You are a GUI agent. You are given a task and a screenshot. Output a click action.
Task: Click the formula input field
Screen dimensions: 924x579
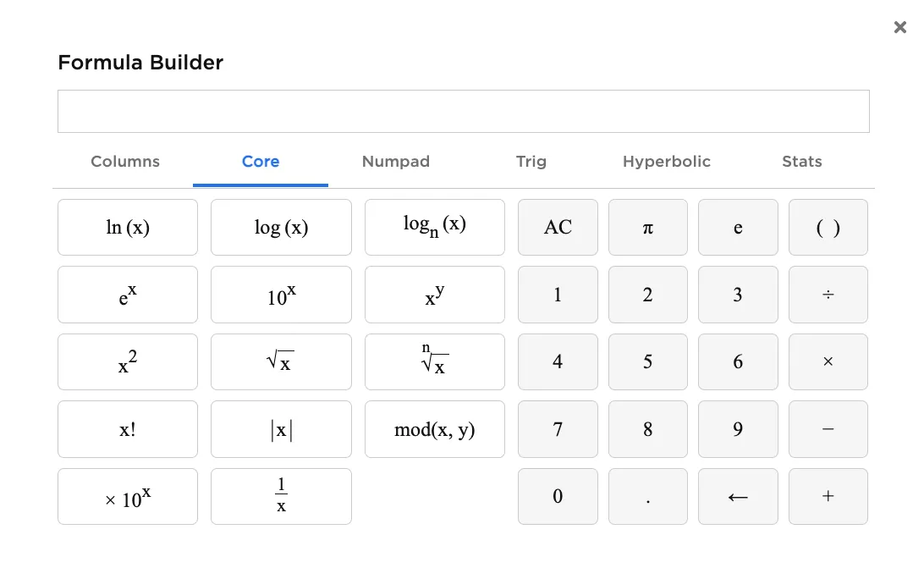point(464,111)
